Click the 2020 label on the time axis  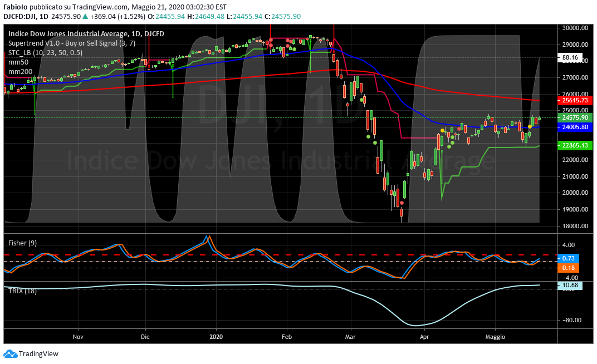pos(216,337)
